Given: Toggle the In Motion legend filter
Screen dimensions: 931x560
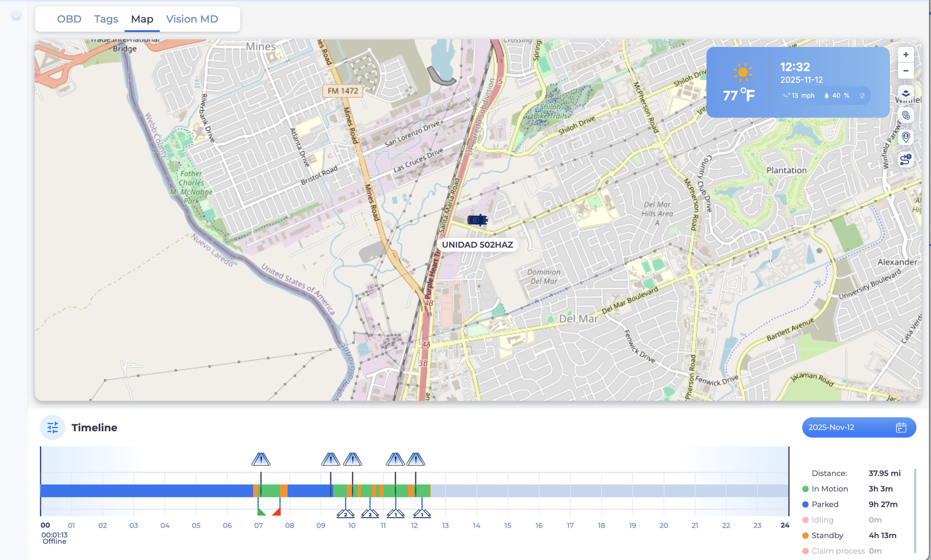Looking at the screenshot, I should click(x=829, y=489).
